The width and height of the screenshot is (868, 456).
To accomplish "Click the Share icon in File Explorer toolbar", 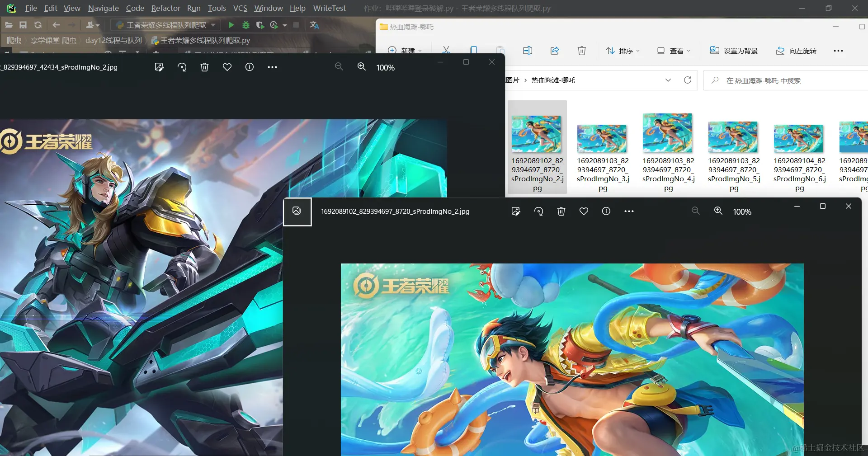I will [555, 51].
